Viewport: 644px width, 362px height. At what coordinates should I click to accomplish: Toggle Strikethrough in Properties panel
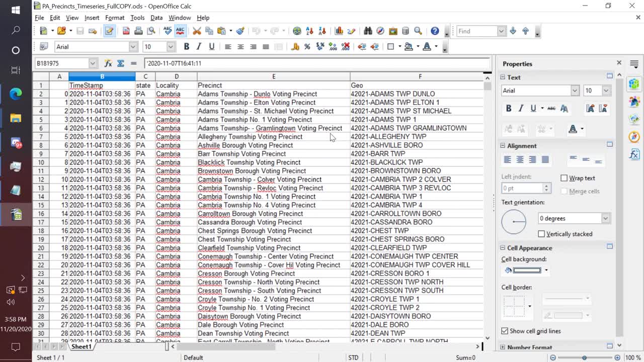tap(551, 109)
